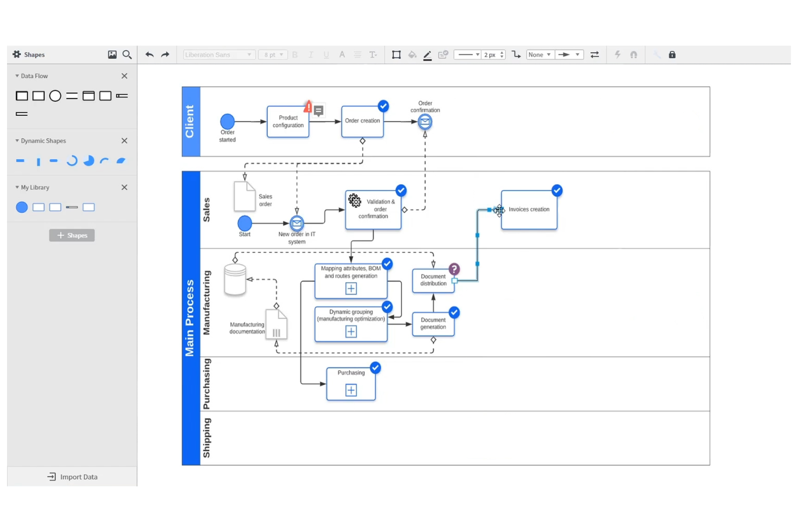Click the shape search magnifier icon
The image size is (798, 532).
tap(127, 54)
